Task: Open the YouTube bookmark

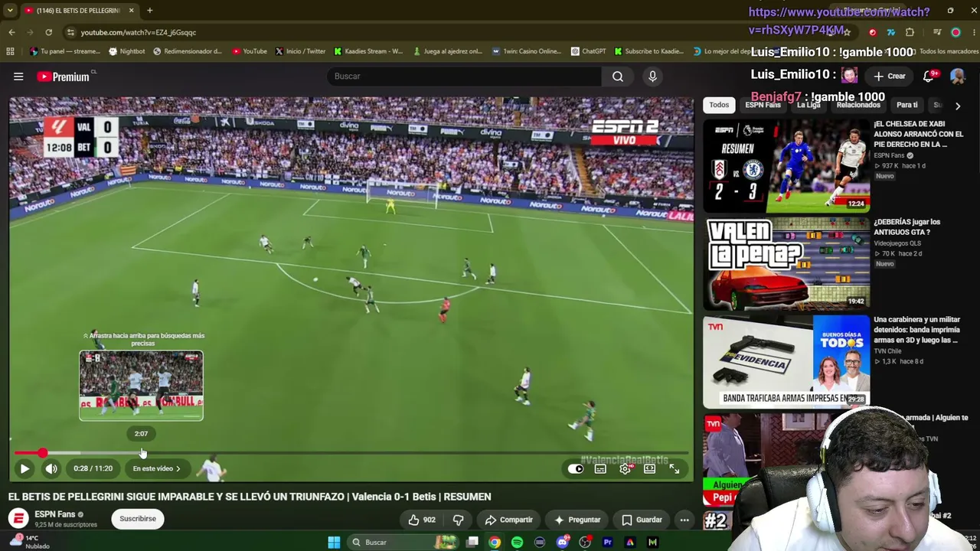Action: 250,51
